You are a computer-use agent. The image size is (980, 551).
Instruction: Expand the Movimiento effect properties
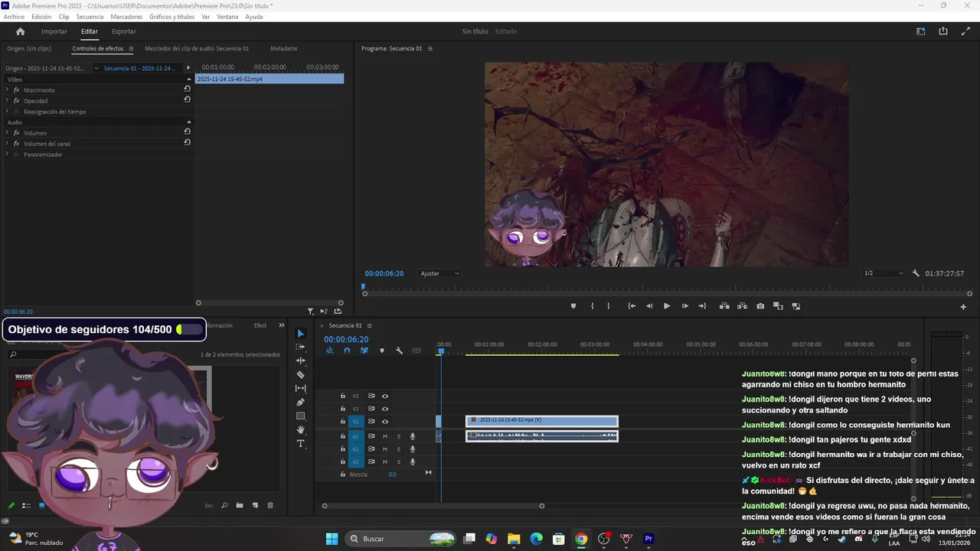click(x=7, y=90)
